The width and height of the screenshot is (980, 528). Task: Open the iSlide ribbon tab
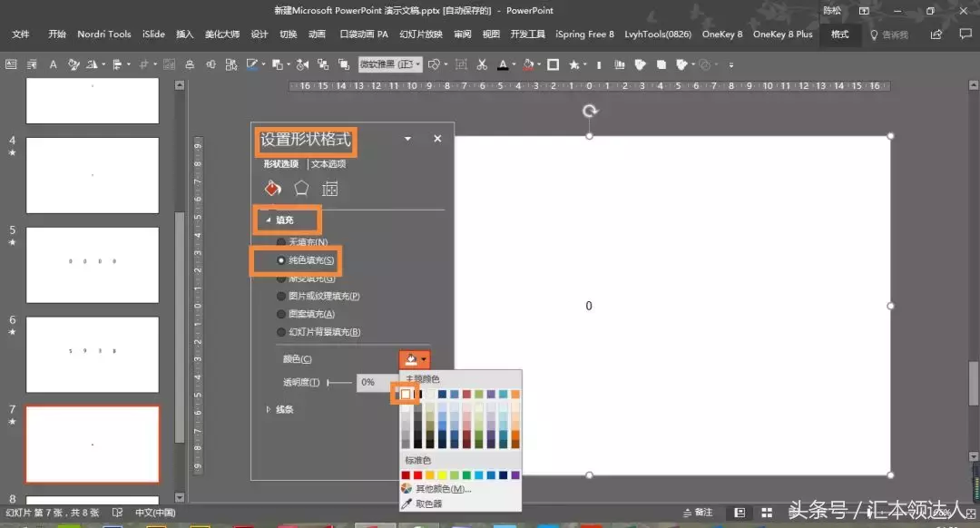153,34
